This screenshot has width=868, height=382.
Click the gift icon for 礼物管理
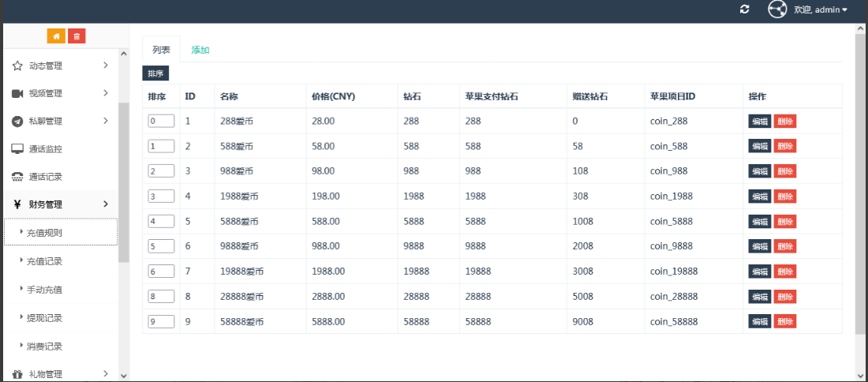pyautogui.click(x=17, y=374)
